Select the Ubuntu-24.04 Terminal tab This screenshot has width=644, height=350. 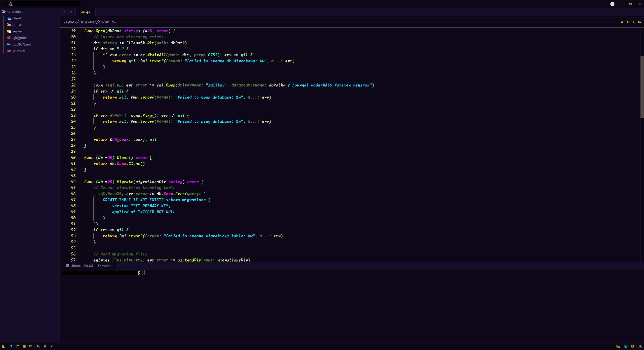(89, 266)
